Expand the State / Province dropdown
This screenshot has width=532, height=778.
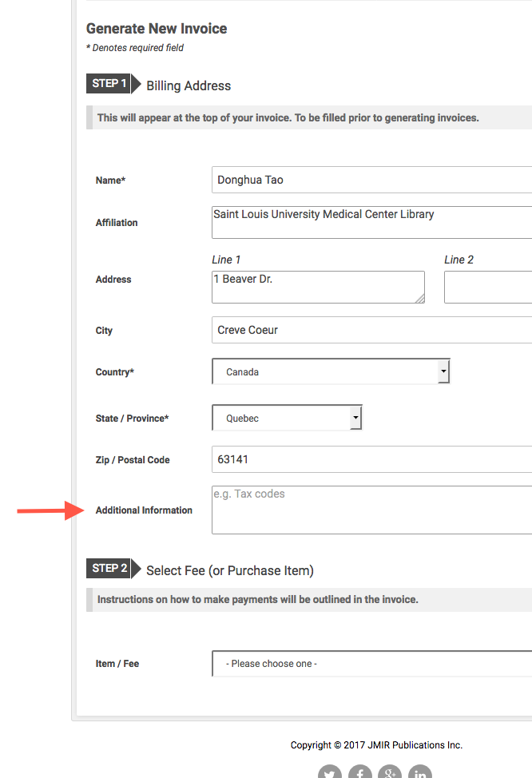(287, 419)
